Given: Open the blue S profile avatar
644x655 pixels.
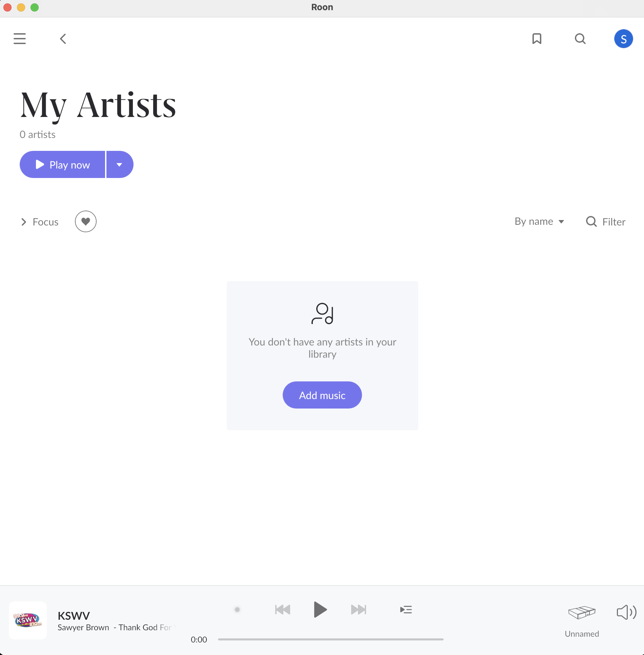Looking at the screenshot, I should coord(623,39).
